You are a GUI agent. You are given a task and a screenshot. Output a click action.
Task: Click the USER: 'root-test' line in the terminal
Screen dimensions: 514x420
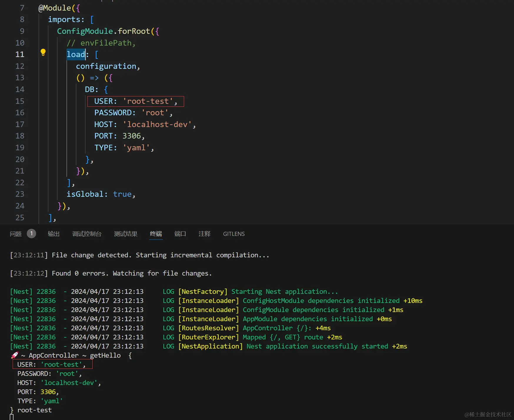[51, 364]
